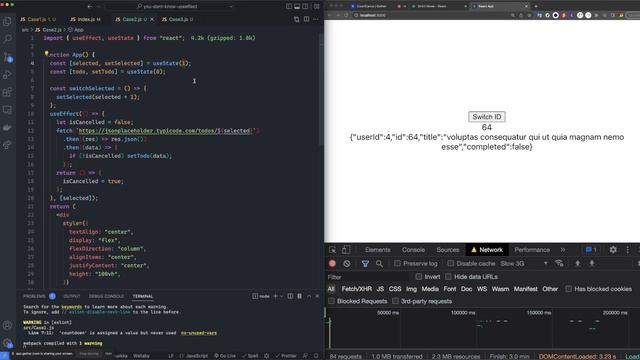
Task: Open network conditions wifi icon
Action: (x=560, y=263)
